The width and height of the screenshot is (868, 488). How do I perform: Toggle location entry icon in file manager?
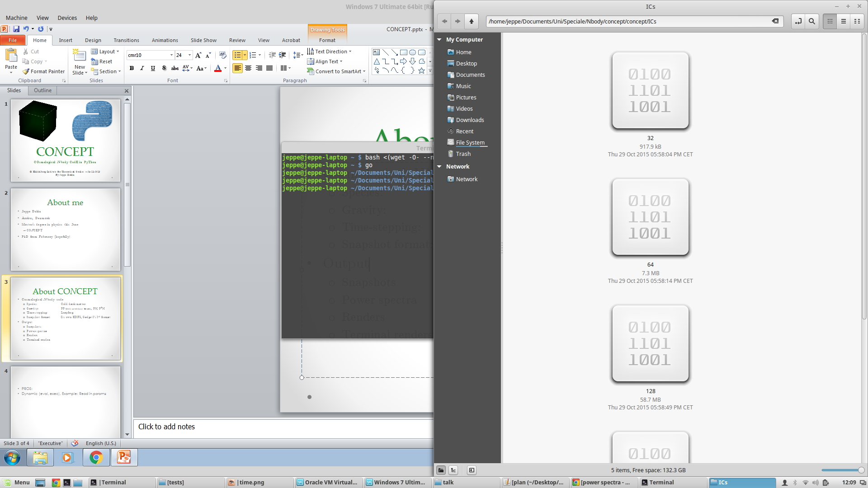click(x=798, y=21)
